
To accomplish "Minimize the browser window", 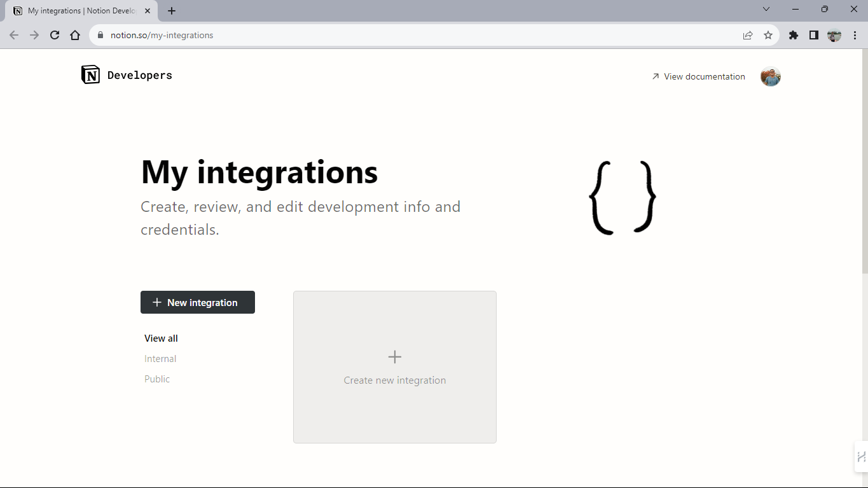I will tap(796, 9).
